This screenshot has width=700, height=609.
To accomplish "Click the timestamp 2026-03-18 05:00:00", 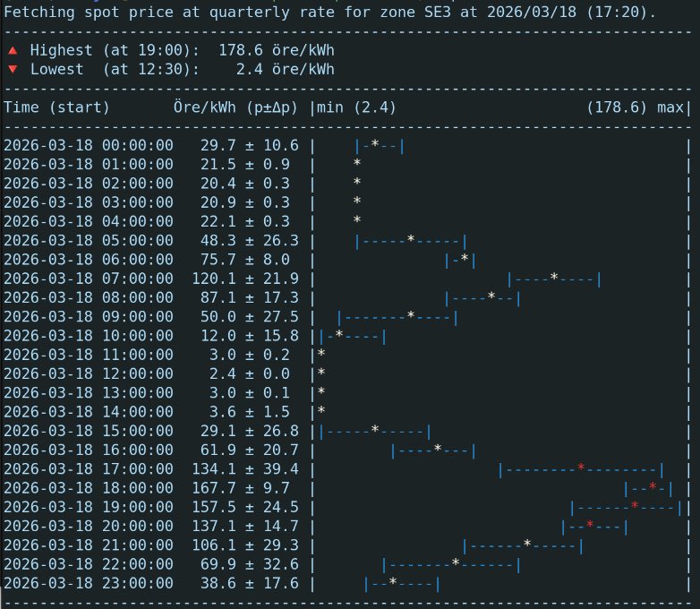I will coord(89,240).
